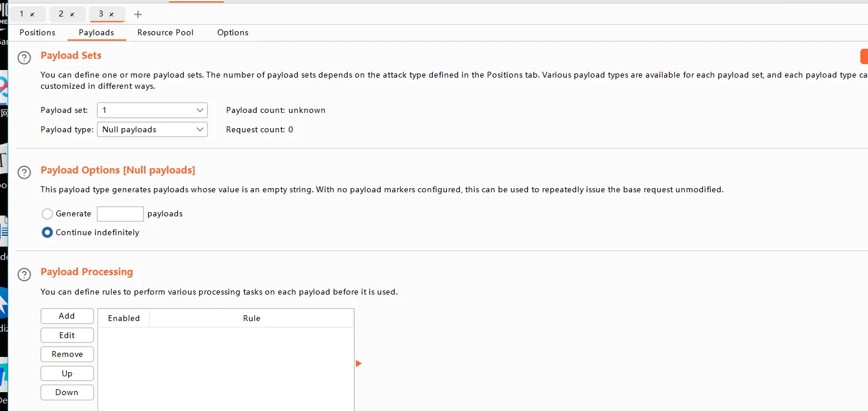This screenshot has width=868, height=411.
Task: Click the orange arrow beside rules table
Action: [x=359, y=363]
